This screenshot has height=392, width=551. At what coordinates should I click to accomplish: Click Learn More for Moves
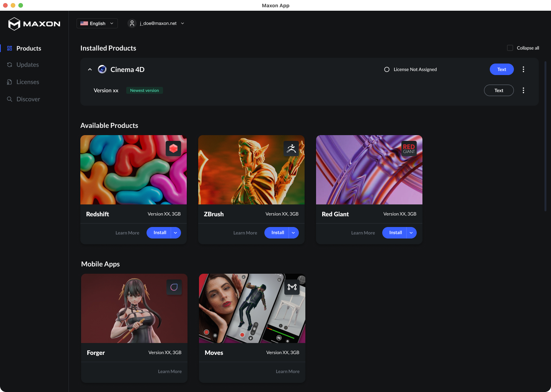(x=288, y=371)
